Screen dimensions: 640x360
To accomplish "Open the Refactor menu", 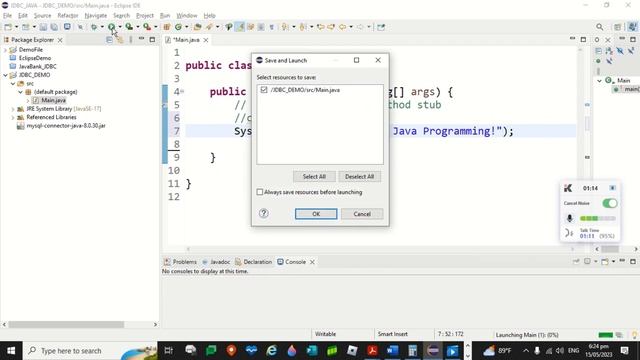I will [x=68, y=16].
